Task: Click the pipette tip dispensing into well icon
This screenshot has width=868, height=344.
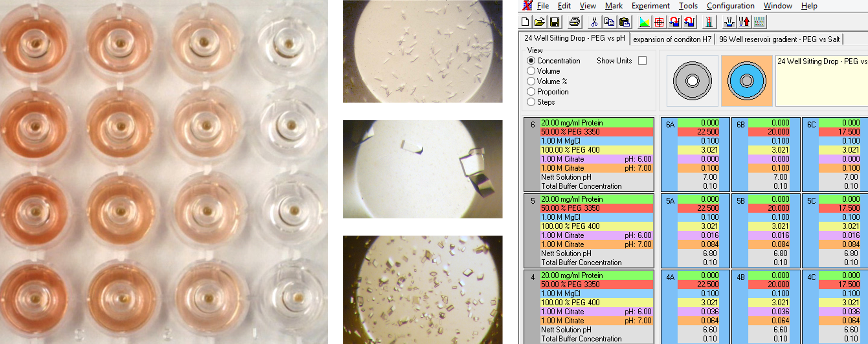Action: [729, 22]
